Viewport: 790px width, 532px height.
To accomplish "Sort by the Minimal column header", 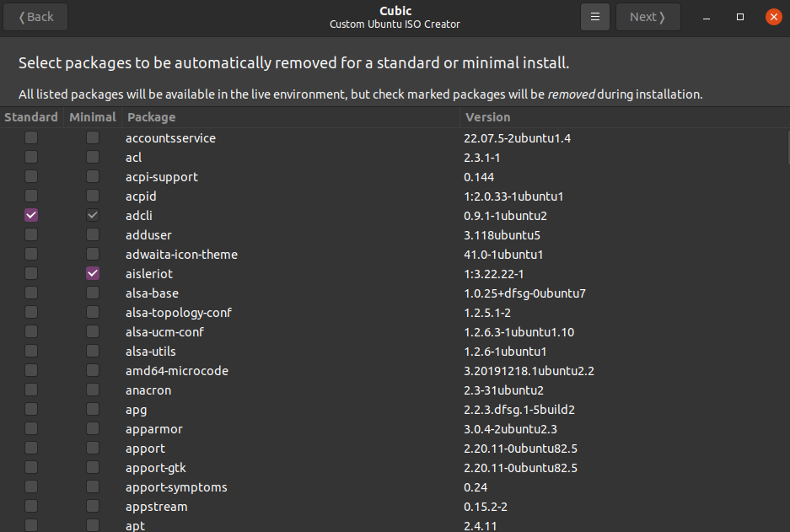I will [93, 117].
